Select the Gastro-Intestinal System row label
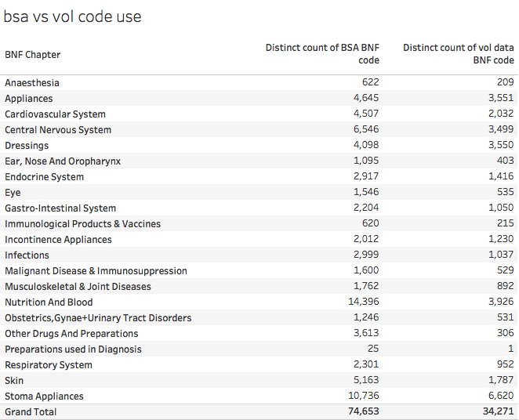519x420 pixels. (x=60, y=208)
